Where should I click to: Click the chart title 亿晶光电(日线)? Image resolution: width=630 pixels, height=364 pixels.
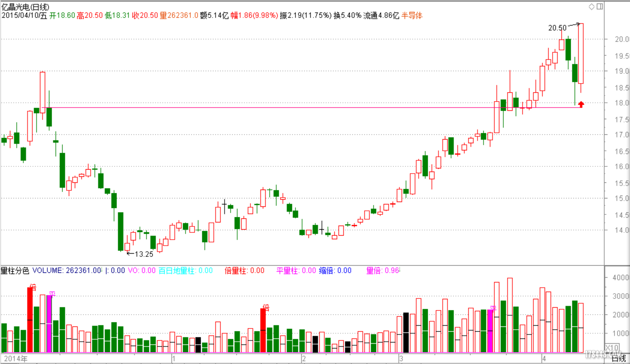(26, 7)
